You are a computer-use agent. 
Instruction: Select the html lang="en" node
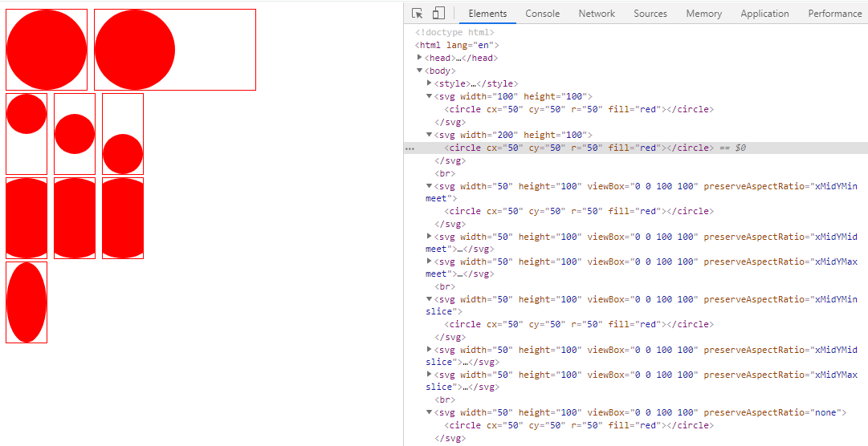(x=456, y=45)
